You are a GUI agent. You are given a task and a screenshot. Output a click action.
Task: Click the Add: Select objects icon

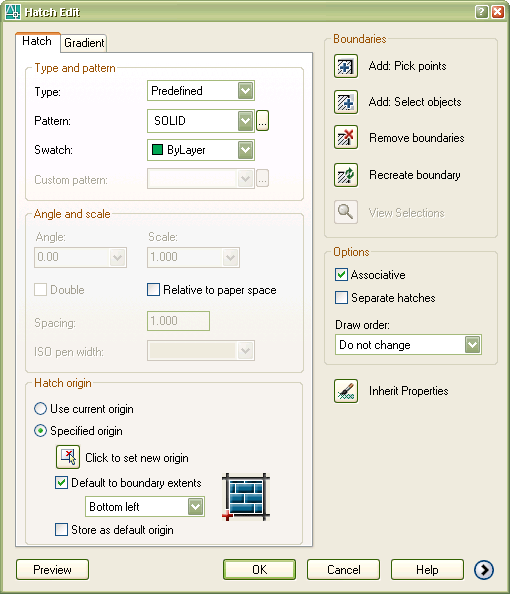click(x=346, y=102)
